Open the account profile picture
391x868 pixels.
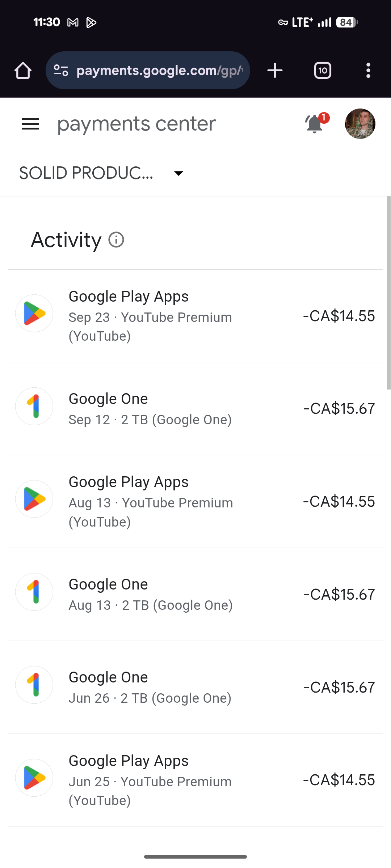click(360, 124)
